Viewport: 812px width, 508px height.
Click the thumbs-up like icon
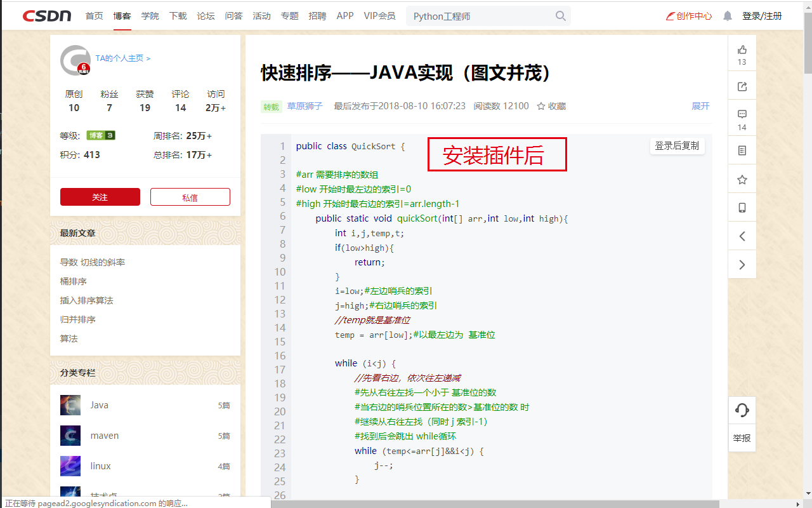(x=742, y=50)
